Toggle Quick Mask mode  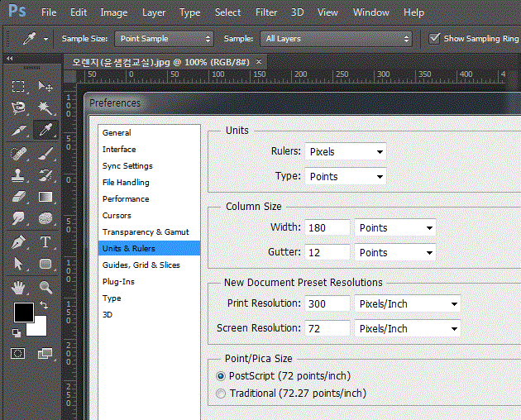(x=18, y=354)
